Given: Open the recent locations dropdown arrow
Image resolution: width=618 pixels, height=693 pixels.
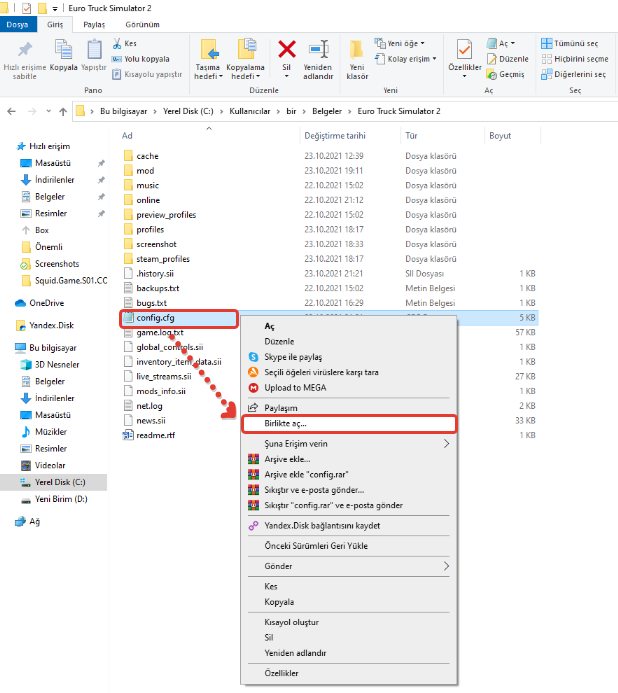Looking at the screenshot, I should 49,111.
